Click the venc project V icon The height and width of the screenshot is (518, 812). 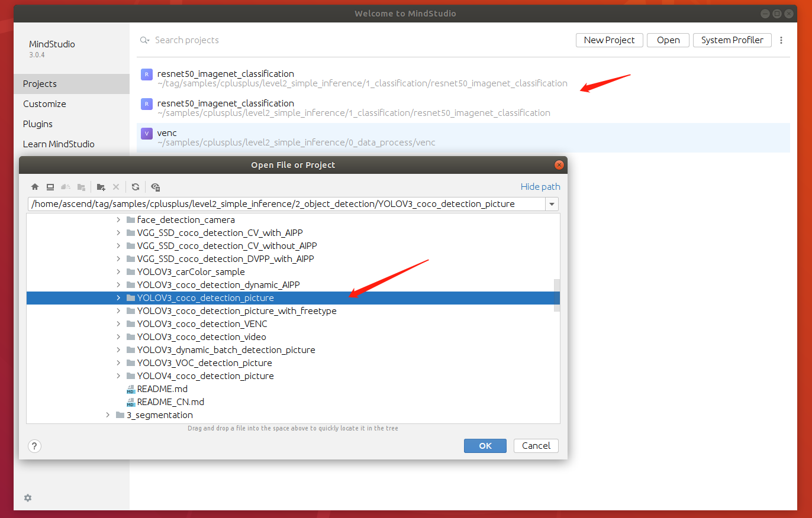click(x=147, y=133)
